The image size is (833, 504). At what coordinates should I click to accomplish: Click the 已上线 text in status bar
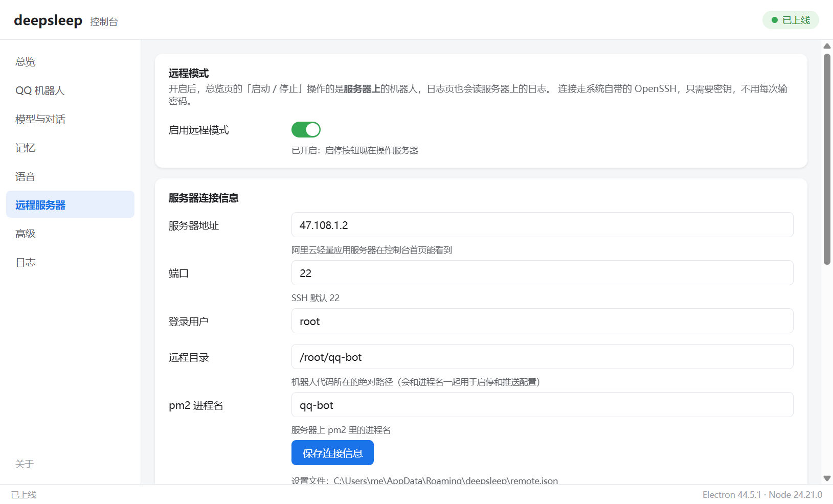(x=24, y=495)
